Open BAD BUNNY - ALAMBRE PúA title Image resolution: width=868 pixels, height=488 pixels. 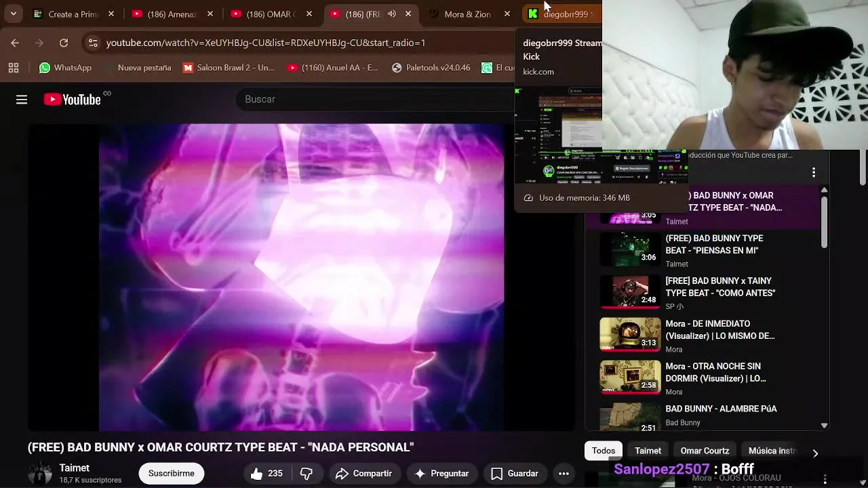[721, 409]
